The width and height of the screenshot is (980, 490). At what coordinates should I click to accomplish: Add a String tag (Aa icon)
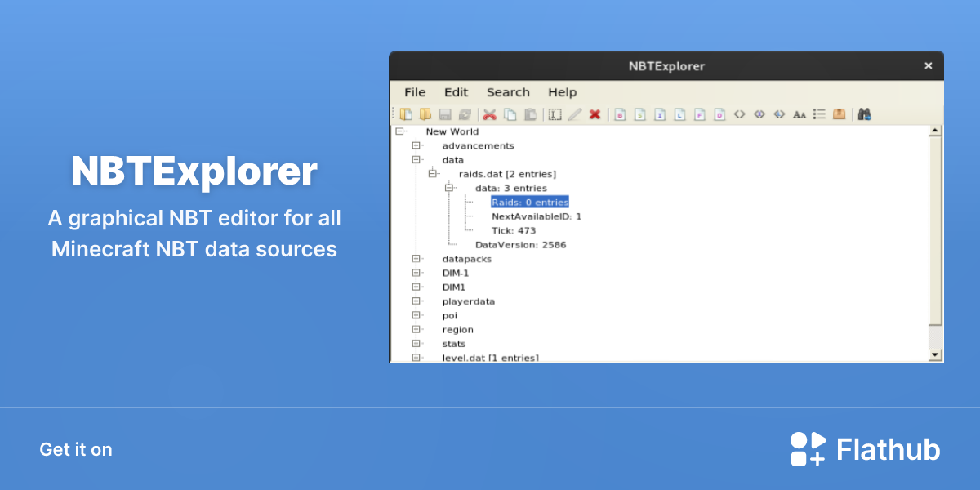tap(800, 114)
